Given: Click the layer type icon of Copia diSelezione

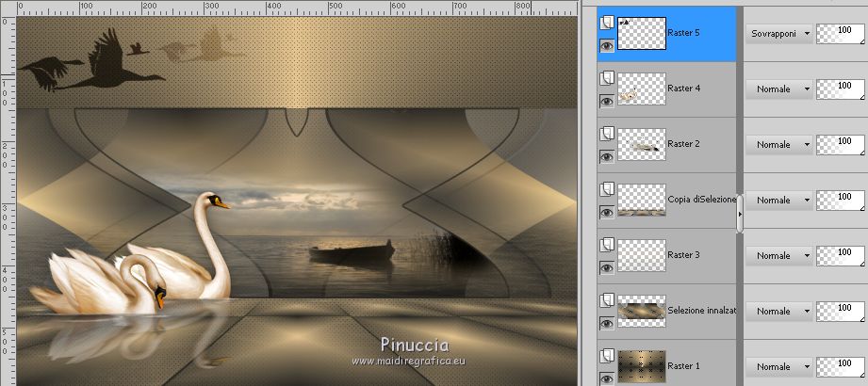Looking at the screenshot, I should pos(607,189).
